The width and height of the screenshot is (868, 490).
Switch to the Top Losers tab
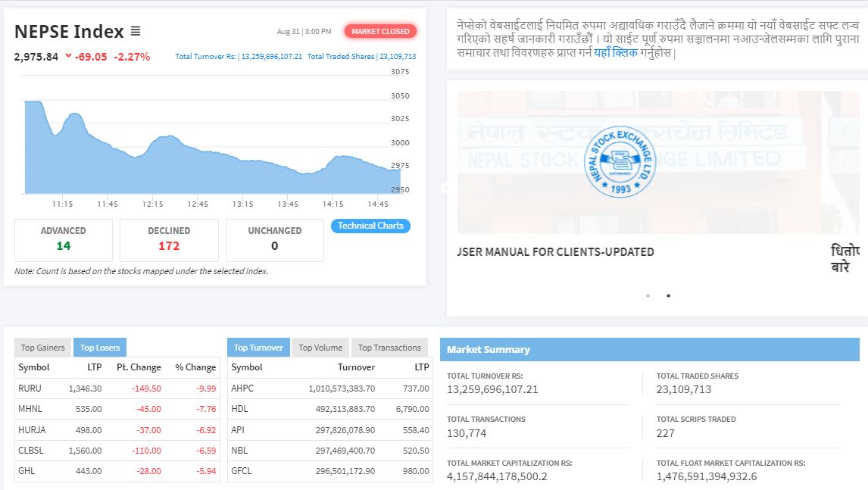coord(100,348)
